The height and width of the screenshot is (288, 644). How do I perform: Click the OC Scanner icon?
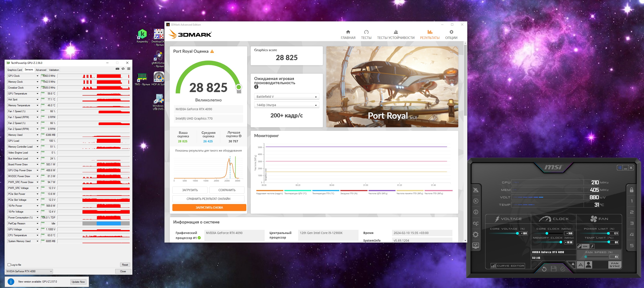coord(476,223)
